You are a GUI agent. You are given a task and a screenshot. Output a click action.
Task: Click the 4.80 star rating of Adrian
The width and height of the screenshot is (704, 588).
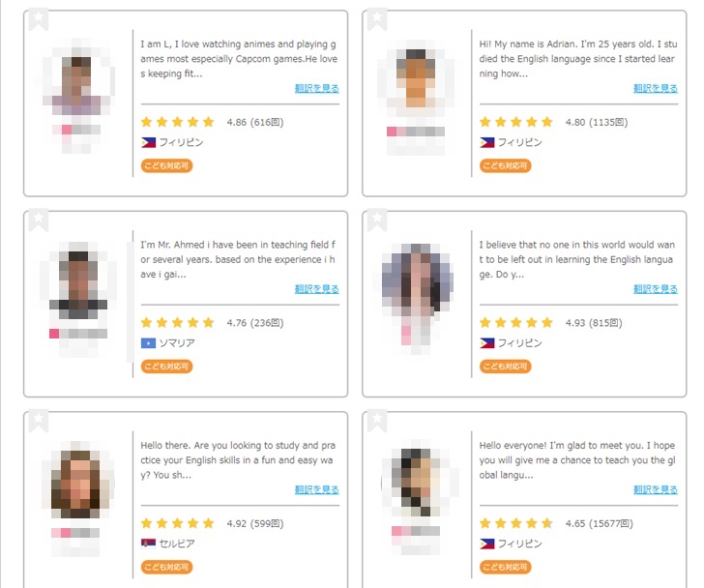553,122
